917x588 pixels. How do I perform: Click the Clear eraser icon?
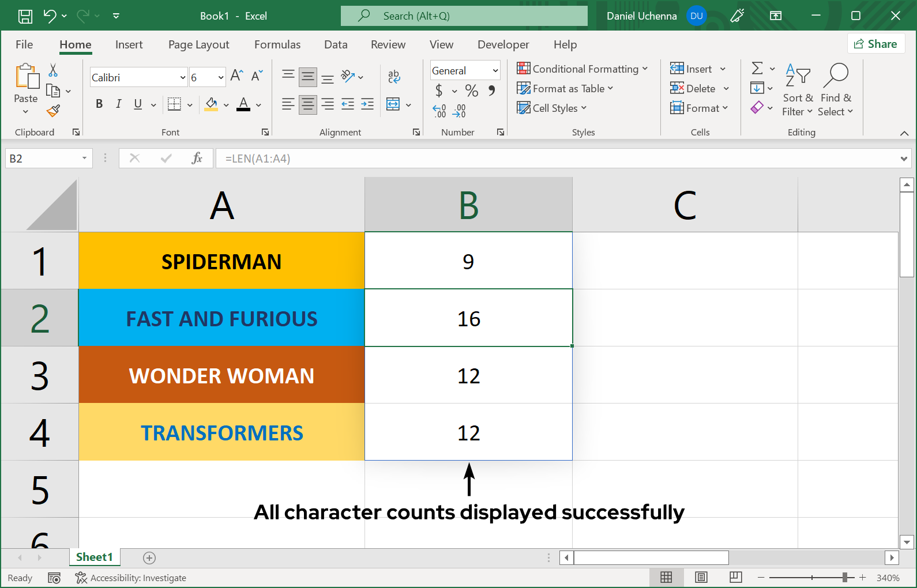pos(757,107)
